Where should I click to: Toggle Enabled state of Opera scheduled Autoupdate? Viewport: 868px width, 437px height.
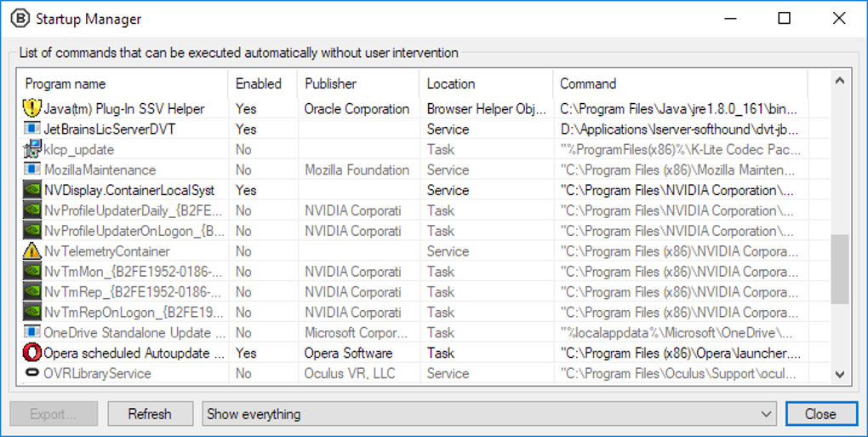click(x=246, y=353)
